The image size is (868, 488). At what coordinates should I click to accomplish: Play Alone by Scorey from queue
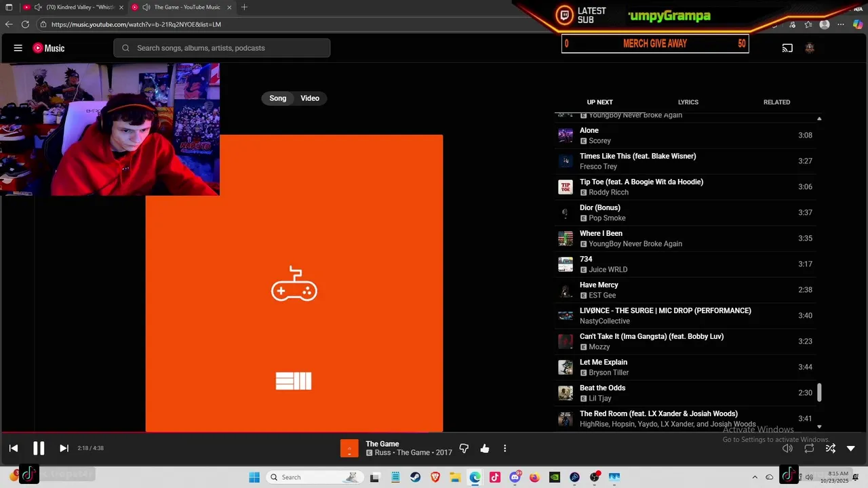coord(685,136)
